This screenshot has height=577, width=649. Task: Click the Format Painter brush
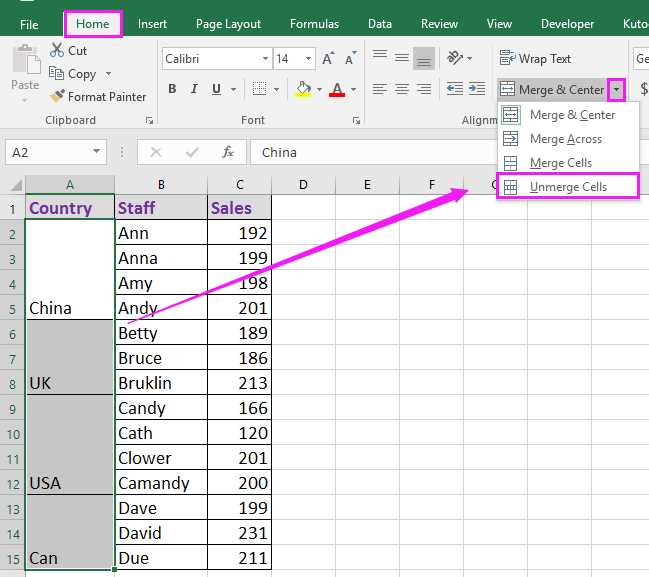coord(57,96)
